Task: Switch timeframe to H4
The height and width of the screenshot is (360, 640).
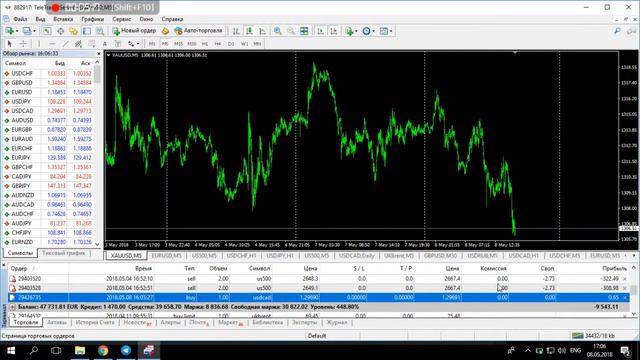Action: [218, 44]
